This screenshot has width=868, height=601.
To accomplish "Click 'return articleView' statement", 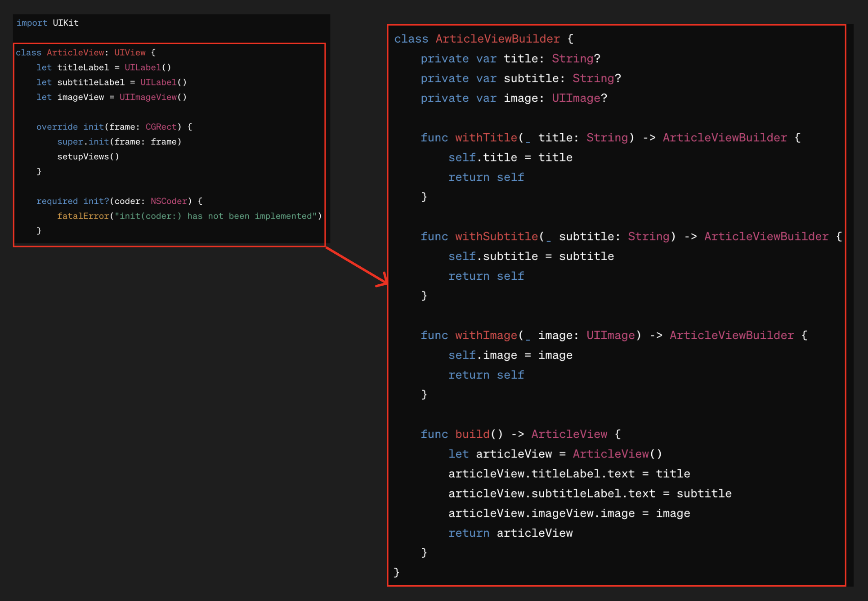I will point(510,534).
